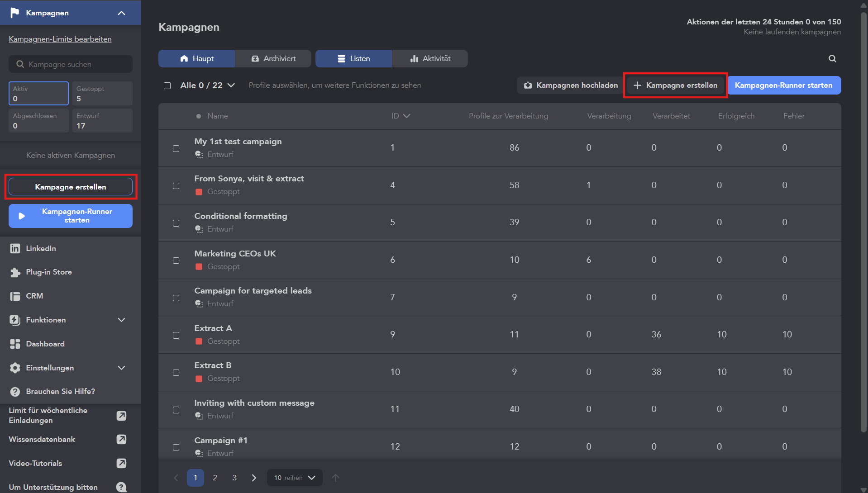
Task: Open the CRM icon in sidebar
Action: 15,296
